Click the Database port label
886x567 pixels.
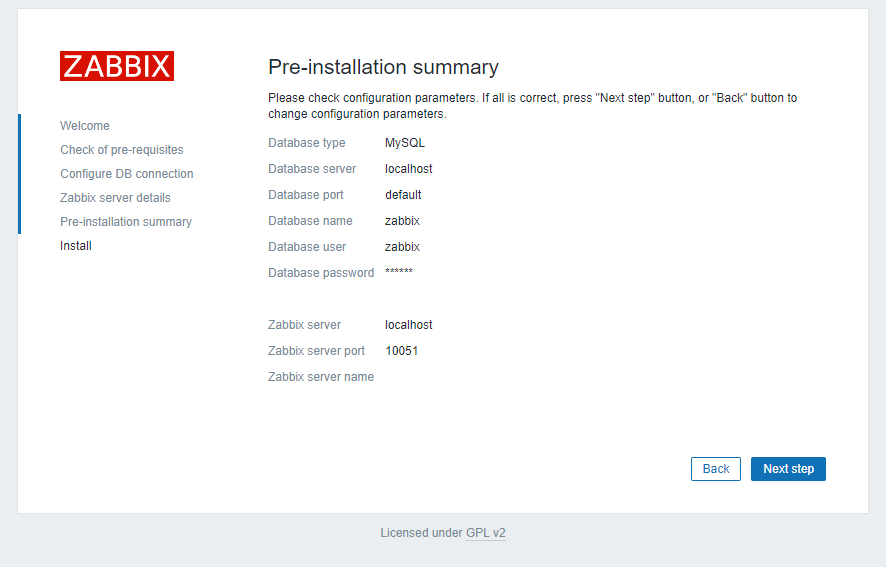click(306, 195)
